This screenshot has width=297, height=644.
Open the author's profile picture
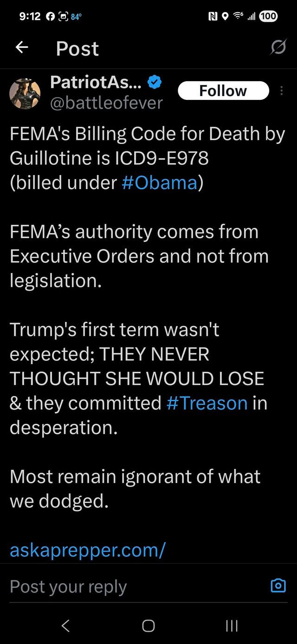[x=25, y=93]
